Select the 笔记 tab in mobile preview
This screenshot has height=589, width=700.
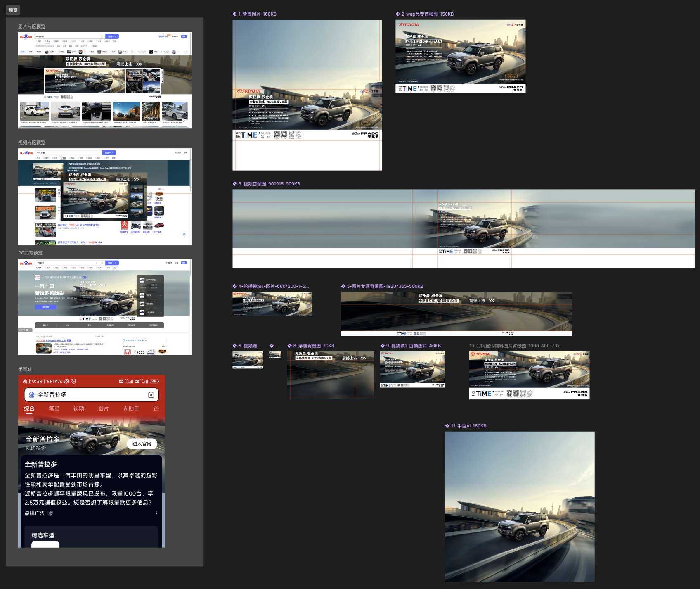coord(54,408)
